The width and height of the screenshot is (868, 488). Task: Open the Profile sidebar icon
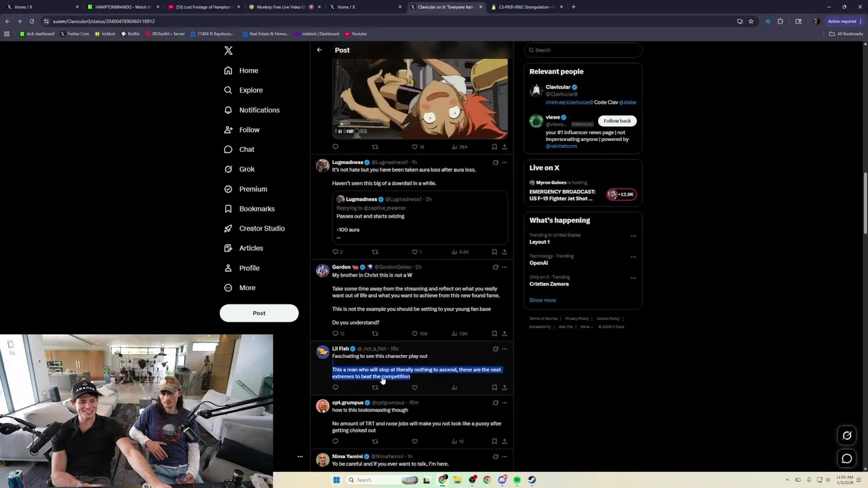point(228,268)
